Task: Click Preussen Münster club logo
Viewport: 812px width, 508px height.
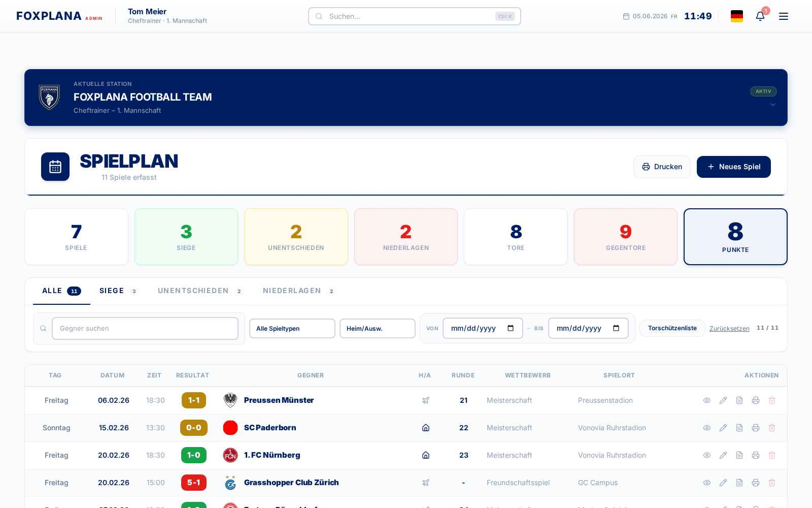Action: click(230, 400)
